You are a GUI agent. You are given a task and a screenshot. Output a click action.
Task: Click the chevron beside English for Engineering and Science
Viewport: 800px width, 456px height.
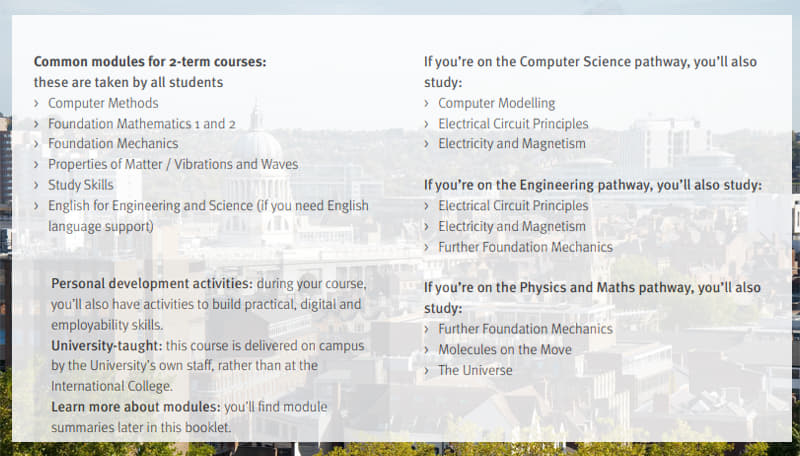(37, 206)
